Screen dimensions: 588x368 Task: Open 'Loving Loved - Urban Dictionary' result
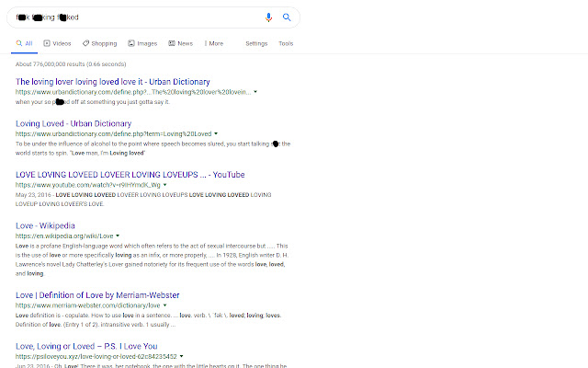pos(73,123)
